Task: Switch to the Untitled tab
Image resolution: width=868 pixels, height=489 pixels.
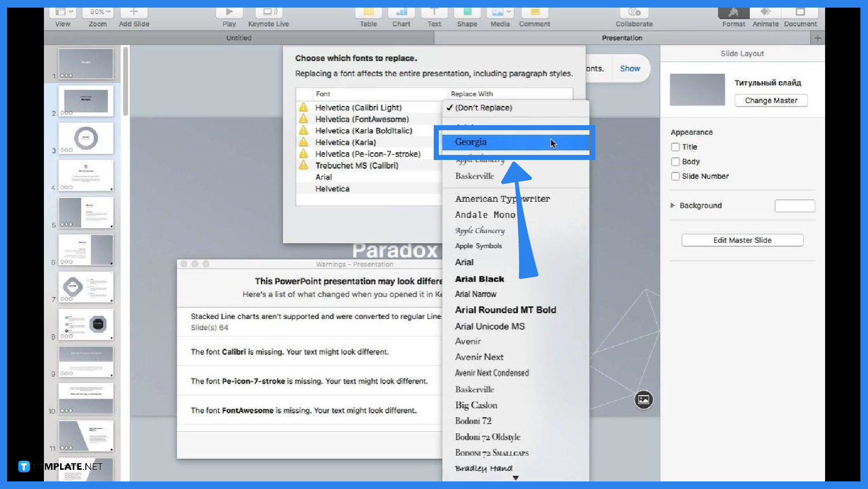Action: pos(239,38)
